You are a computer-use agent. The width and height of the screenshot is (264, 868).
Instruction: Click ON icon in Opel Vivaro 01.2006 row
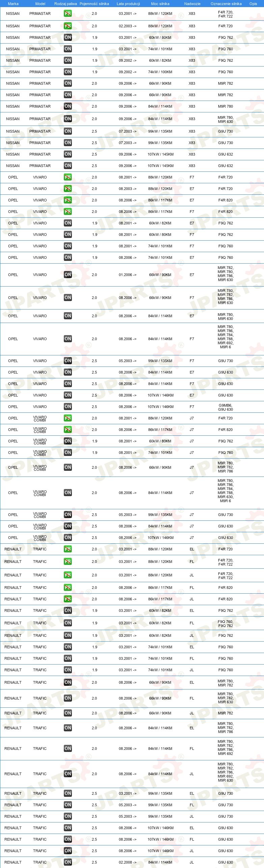tap(68, 275)
